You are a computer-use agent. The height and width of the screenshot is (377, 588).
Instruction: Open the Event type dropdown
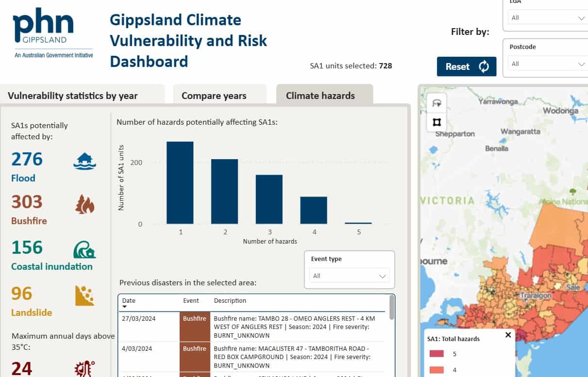[x=349, y=276]
